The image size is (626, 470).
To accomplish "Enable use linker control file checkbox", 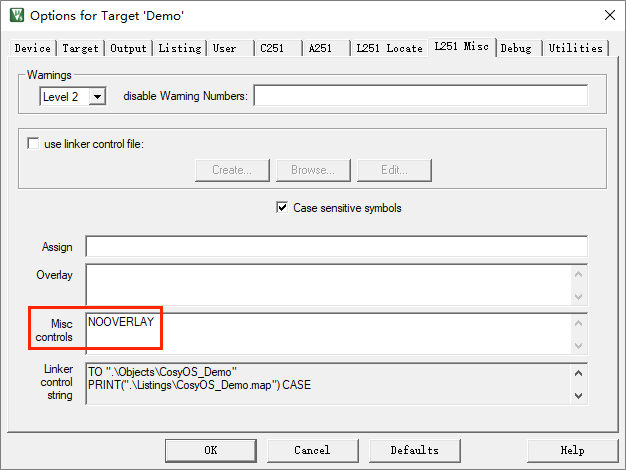I will (x=33, y=144).
